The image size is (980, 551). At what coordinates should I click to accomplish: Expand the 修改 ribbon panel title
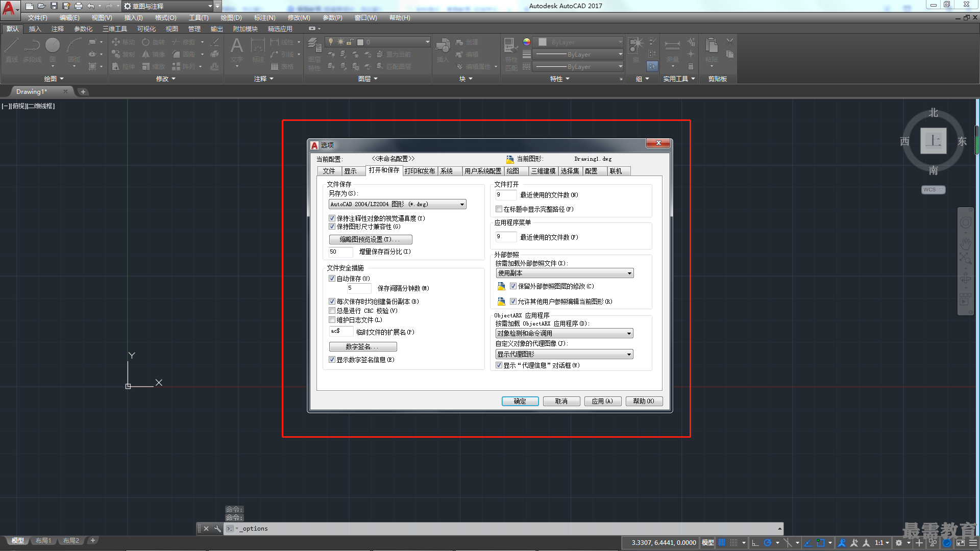[x=165, y=79]
